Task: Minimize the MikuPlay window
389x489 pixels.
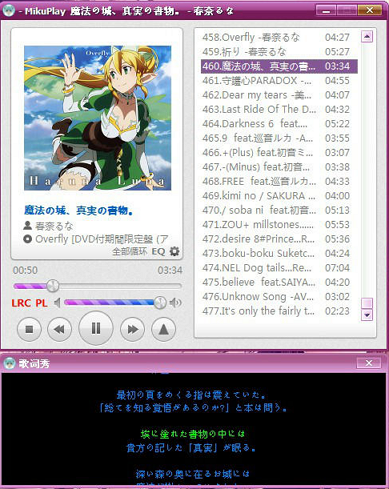Action: (326, 11)
